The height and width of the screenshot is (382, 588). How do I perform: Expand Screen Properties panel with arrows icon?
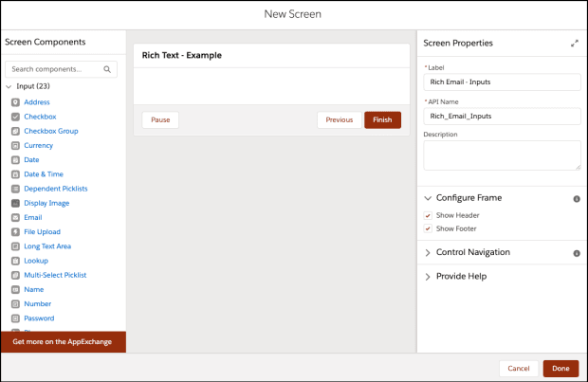(574, 44)
